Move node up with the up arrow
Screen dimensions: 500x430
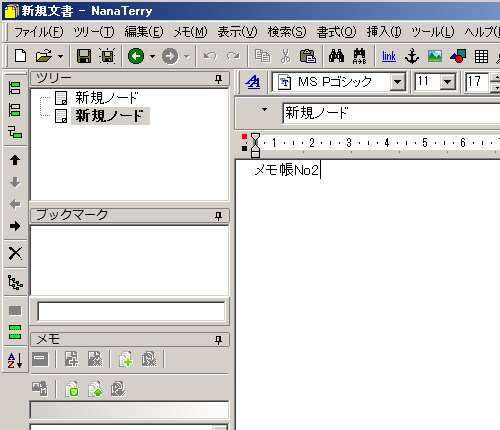15,160
